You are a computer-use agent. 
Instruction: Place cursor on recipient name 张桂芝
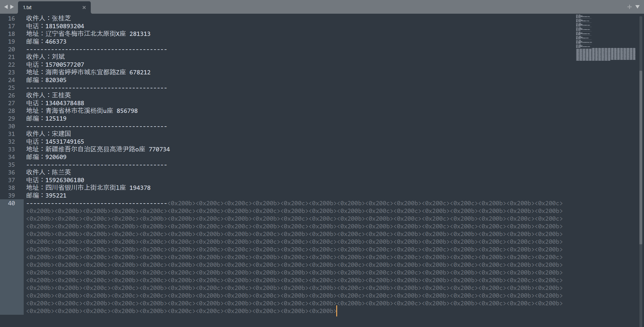point(61,19)
